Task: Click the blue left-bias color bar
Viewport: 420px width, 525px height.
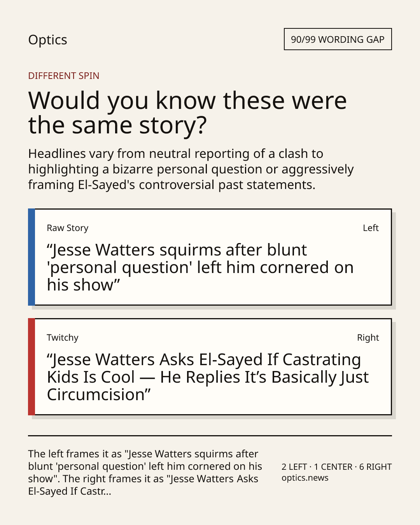Action: point(31,257)
